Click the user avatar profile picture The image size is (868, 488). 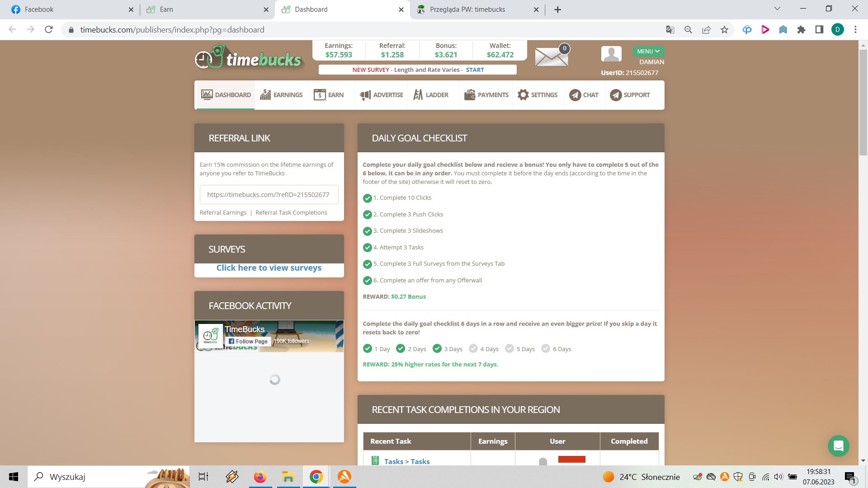(611, 54)
